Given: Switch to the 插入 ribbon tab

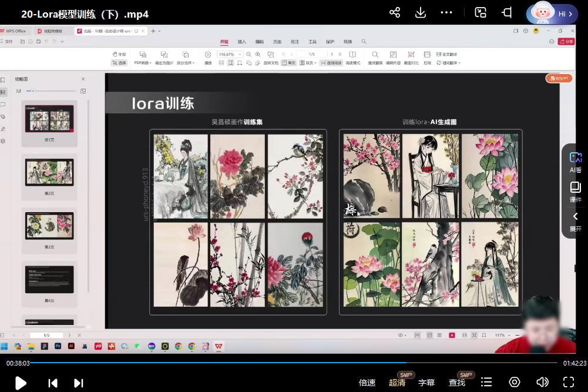Looking at the screenshot, I should [x=241, y=42].
